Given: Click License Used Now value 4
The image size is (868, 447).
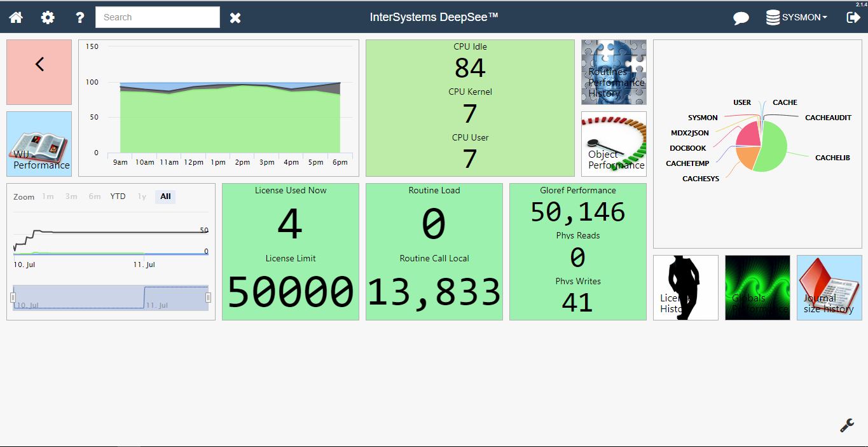Looking at the screenshot, I should point(290,223).
